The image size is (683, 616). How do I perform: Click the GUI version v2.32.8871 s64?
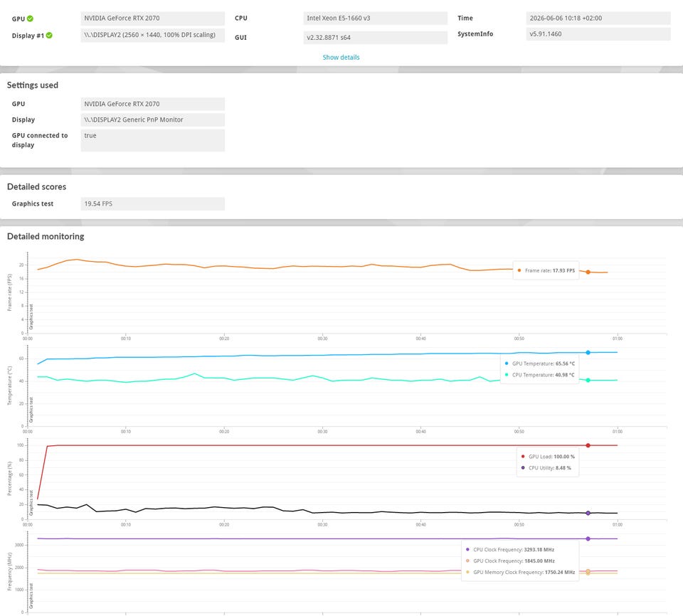pos(375,38)
